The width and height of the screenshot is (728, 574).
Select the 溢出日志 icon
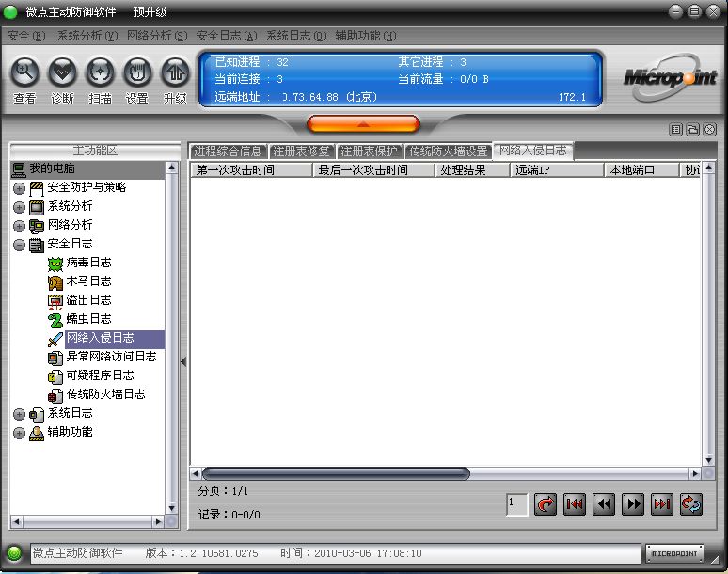(x=55, y=301)
